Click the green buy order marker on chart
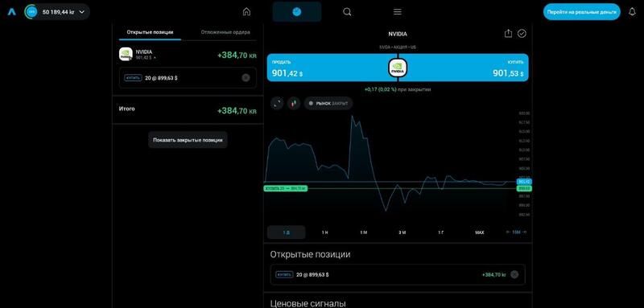The image size is (644, 308). pos(286,188)
